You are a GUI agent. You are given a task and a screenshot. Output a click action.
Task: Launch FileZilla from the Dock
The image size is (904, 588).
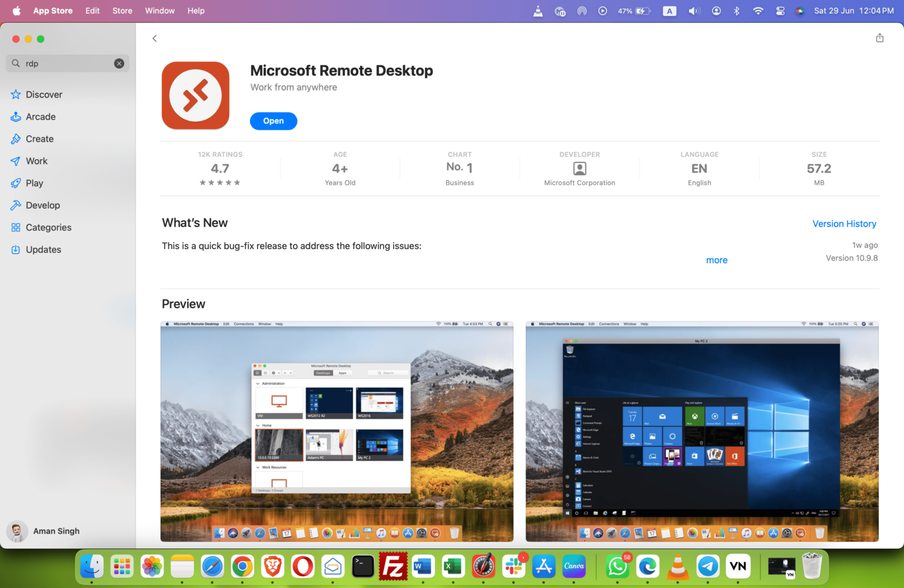(x=393, y=566)
